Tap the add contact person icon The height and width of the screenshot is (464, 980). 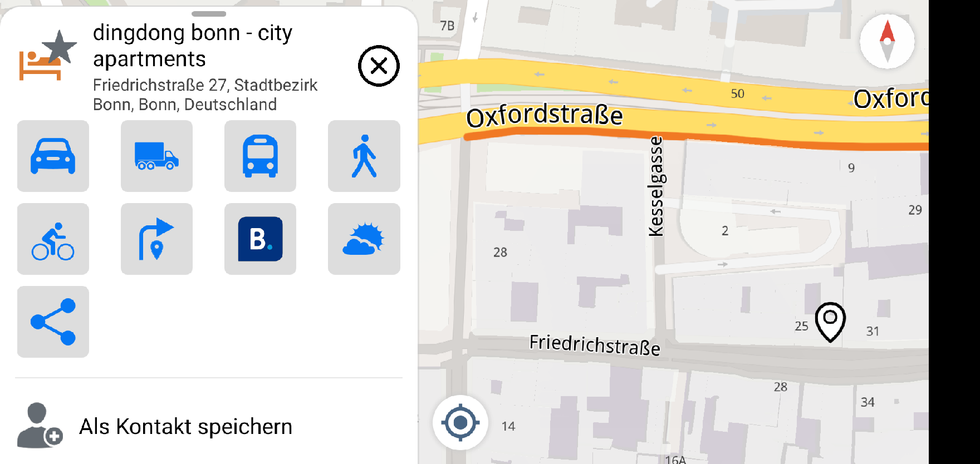tap(39, 426)
